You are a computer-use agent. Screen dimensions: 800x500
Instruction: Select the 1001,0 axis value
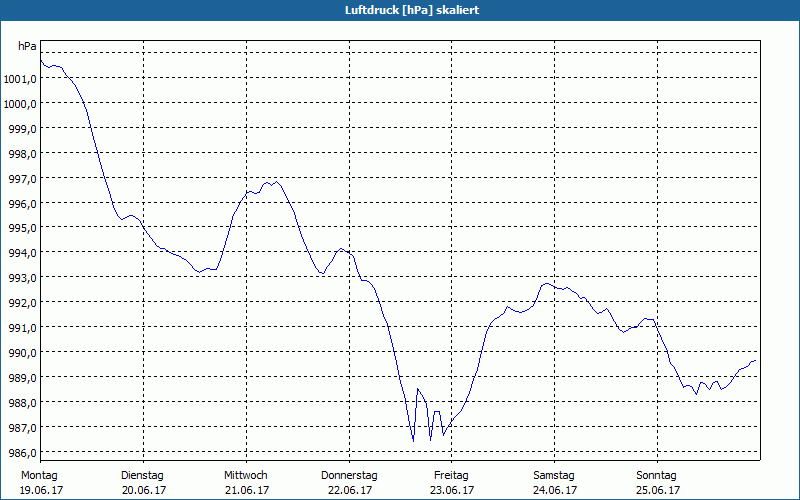[20, 79]
